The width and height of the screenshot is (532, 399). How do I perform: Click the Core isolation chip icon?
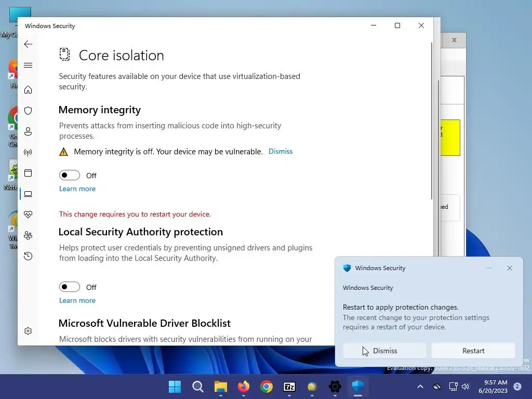(x=64, y=55)
